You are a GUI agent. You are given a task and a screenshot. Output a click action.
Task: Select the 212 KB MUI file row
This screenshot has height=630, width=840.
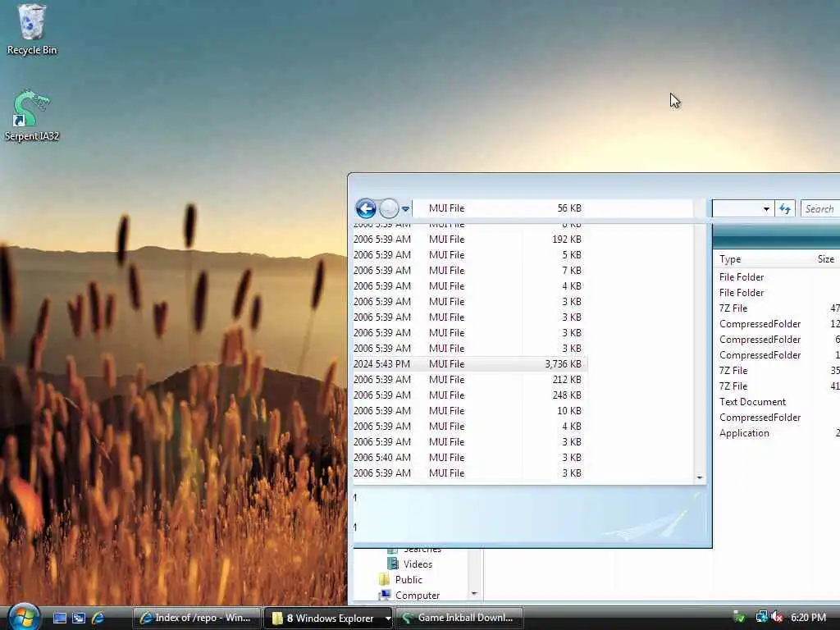click(x=470, y=380)
